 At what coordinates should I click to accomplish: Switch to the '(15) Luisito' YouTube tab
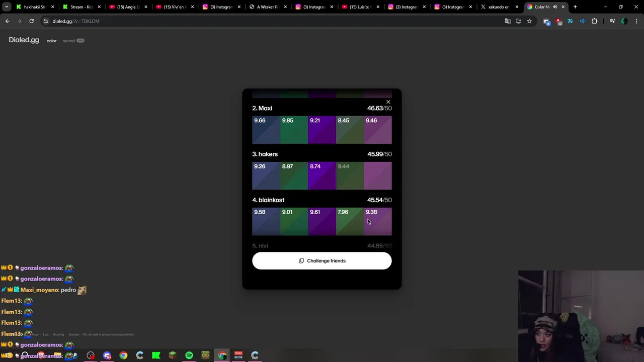360,7
